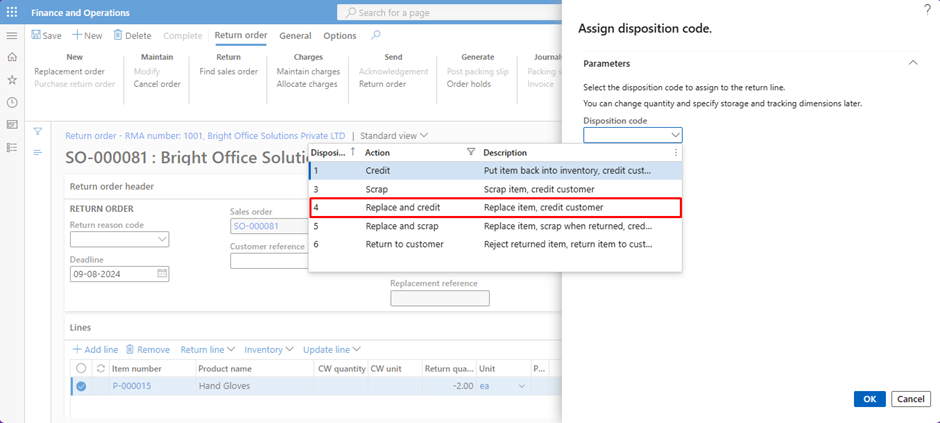This screenshot has height=423, width=940.
Task: Expand the Return line menu
Action: (208, 349)
